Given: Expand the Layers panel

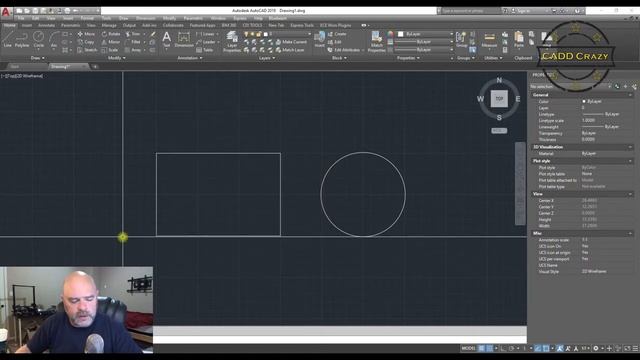Looking at the screenshot, I should 267,58.
